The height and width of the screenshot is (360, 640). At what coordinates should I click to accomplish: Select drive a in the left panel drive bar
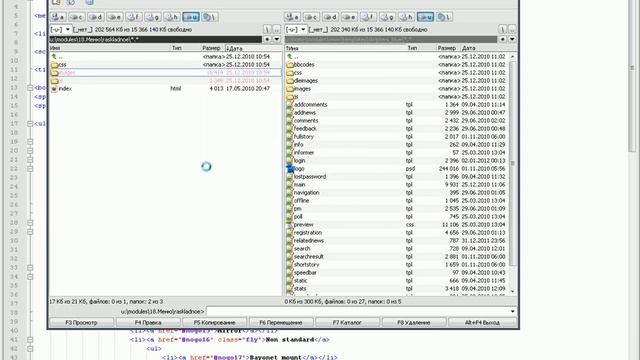point(58,17)
